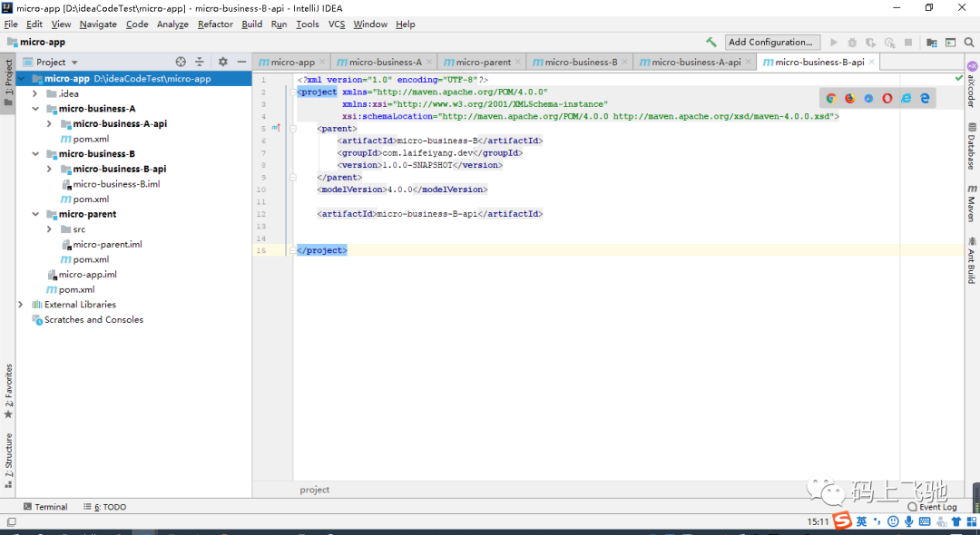Screen dimensions: 980x535
Task: Toggle the tool window bars icon at the bottom-left corner
Action: click(x=11, y=522)
